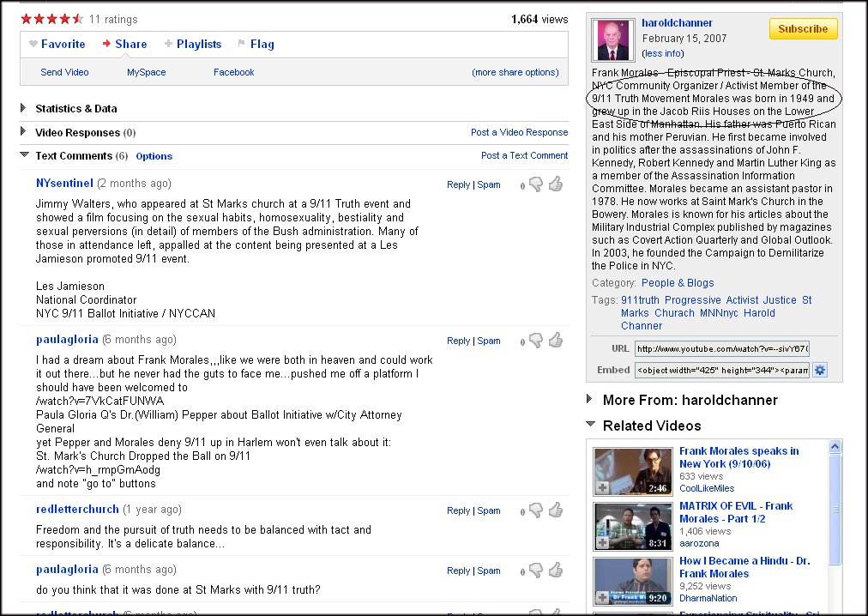Open DharmaNation uploader link
The width and height of the screenshot is (868, 616).
coord(708,598)
